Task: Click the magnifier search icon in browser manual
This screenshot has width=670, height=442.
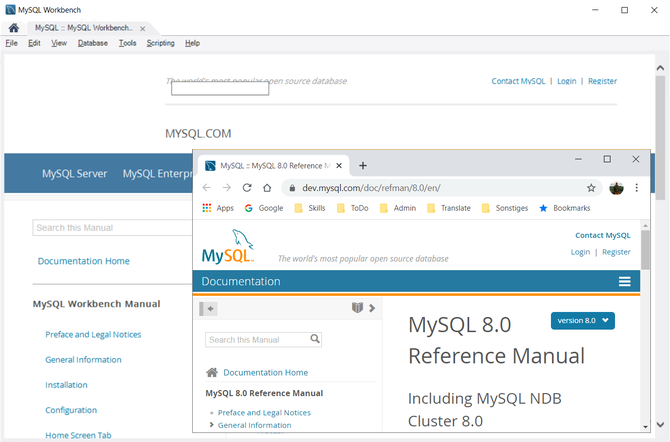Action: point(315,339)
